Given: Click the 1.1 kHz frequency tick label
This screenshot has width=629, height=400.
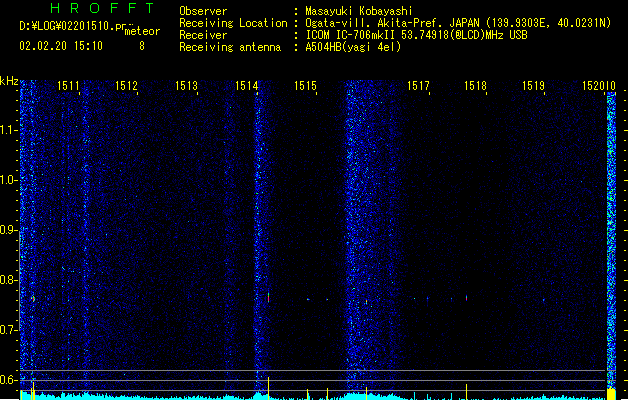Looking at the screenshot, I should [x=8, y=130].
